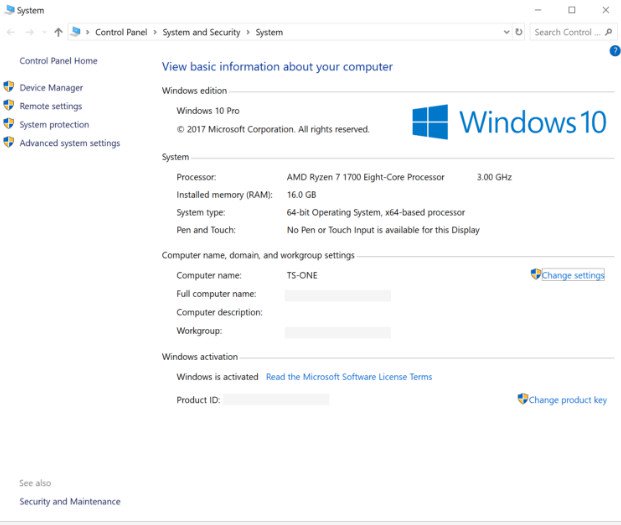Image resolution: width=621 pixels, height=525 pixels.
Task: Read the Microsoft Software License Terms
Action: pos(349,377)
